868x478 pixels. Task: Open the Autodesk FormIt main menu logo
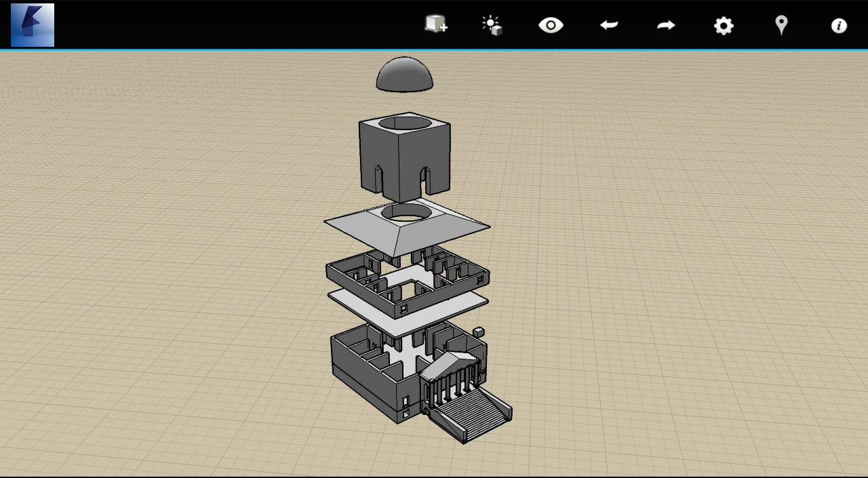point(32,26)
